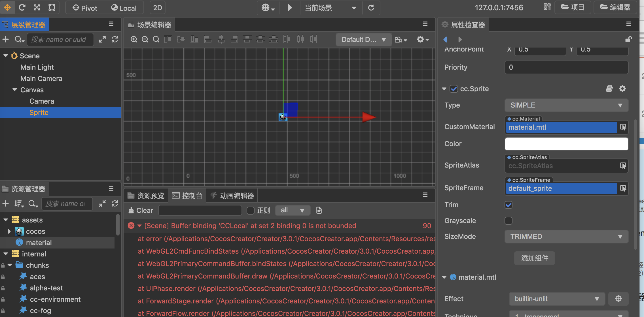Select the rotate transform tool

click(x=22, y=8)
